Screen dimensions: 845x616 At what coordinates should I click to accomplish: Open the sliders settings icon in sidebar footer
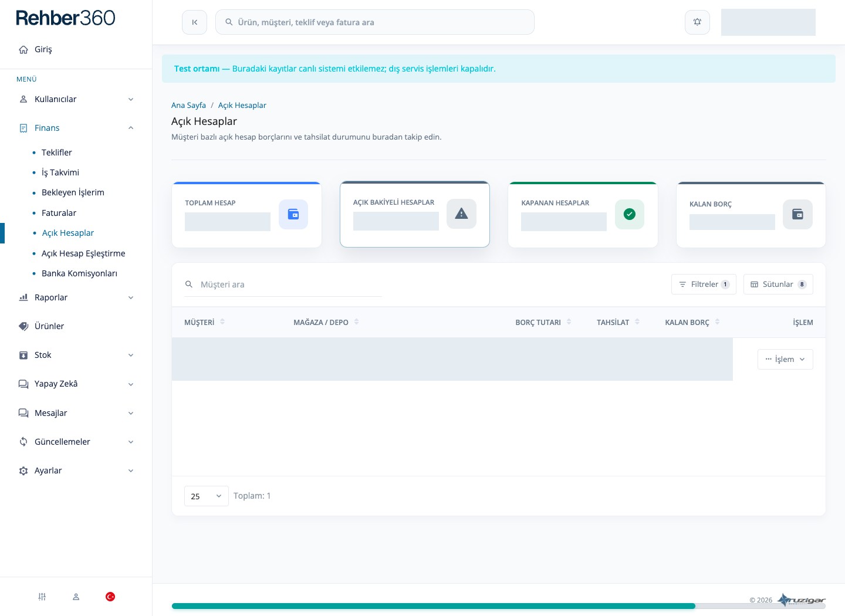42,597
